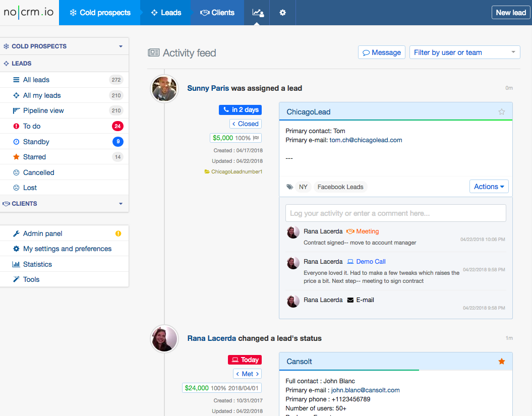Move ChicagoLead back from Closed step
532x416 pixels.
click(x=234, y=124)
